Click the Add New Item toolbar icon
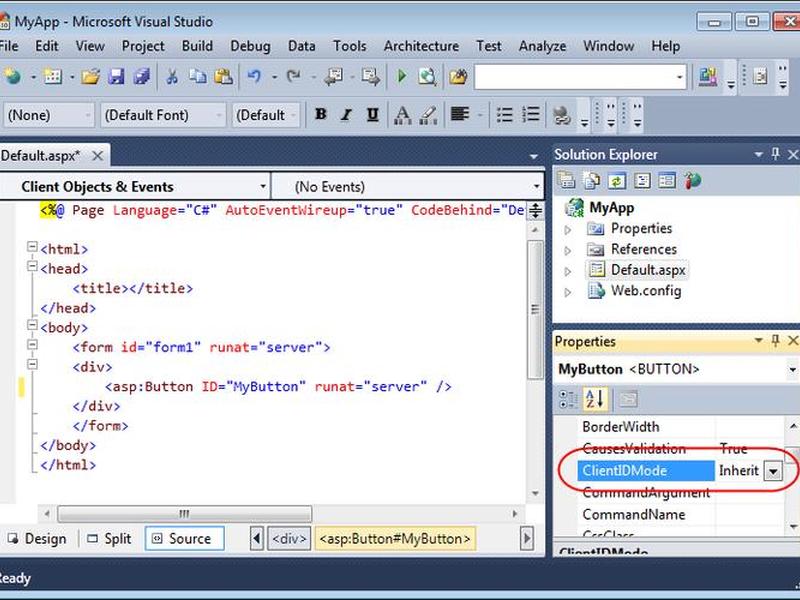This screenshot has height=600, width=800. click(x=53, y=77)
